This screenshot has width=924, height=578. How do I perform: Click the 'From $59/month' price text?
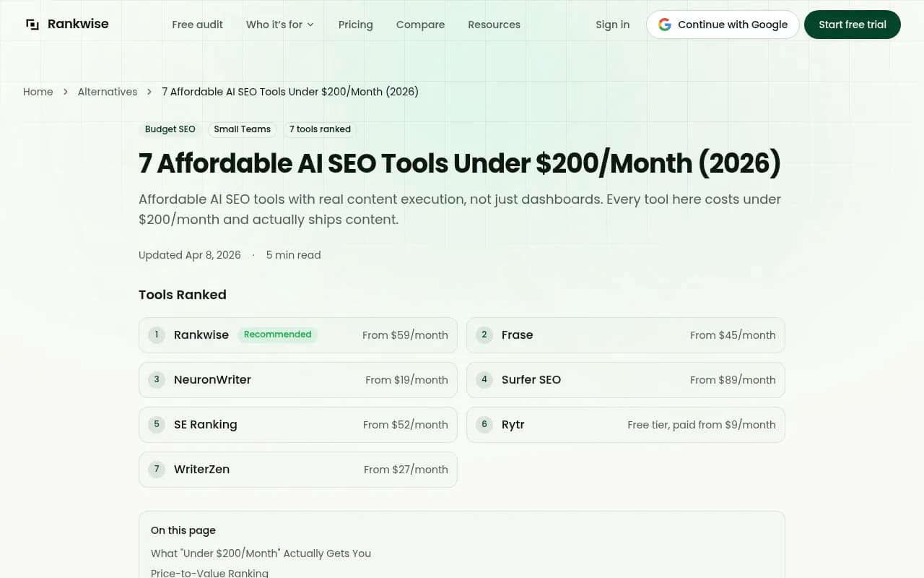click(x=405, y=335)
